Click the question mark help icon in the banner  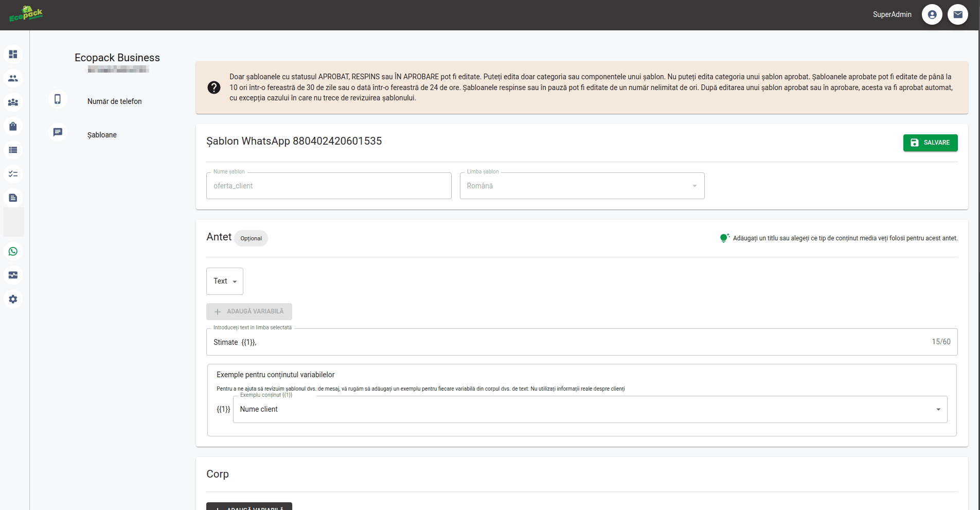(x=214, y=87)
